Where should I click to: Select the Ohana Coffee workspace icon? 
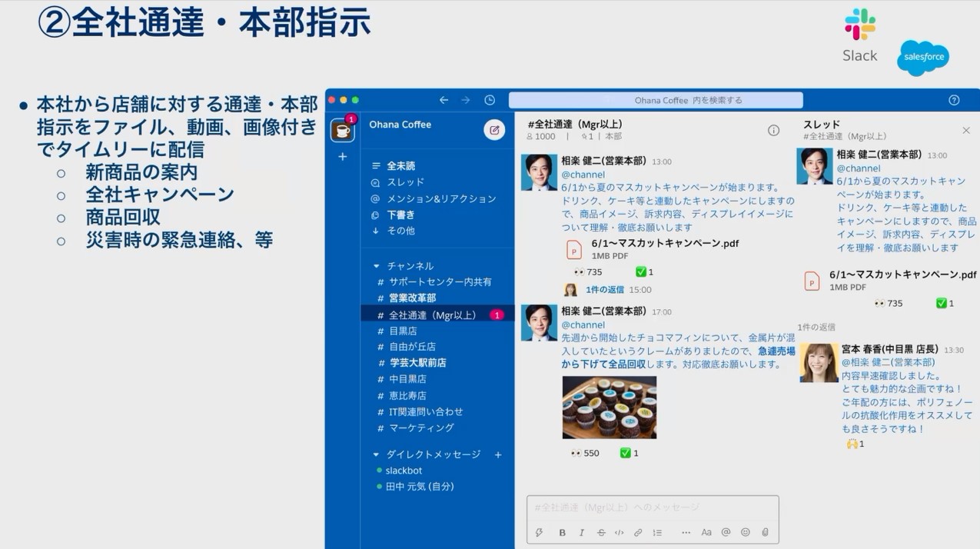click(342, 130)
